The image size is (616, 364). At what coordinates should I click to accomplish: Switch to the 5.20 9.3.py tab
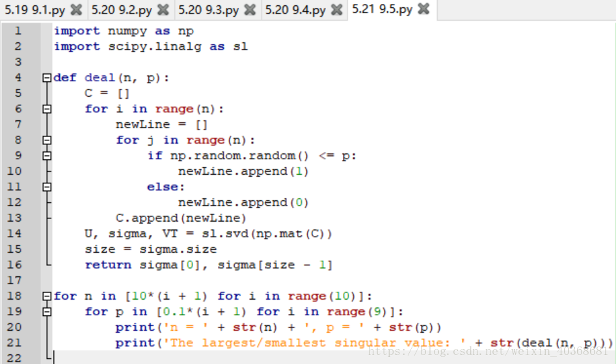point(208,10)
